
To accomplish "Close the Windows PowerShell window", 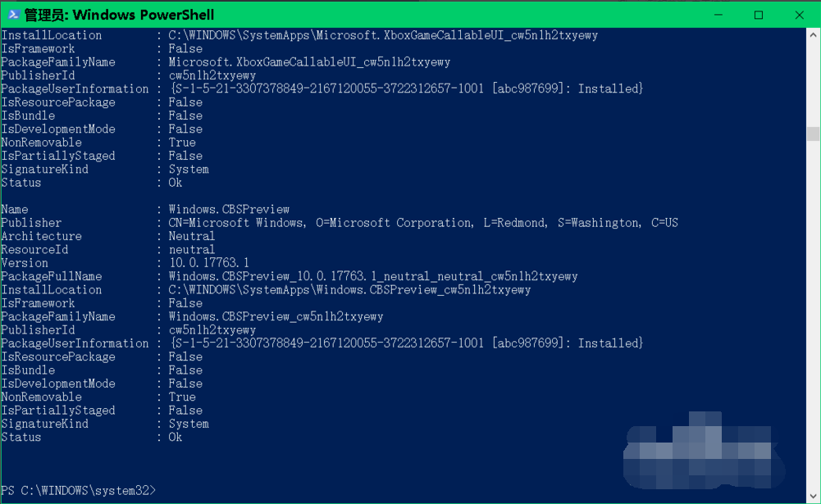I will (800, 15).
